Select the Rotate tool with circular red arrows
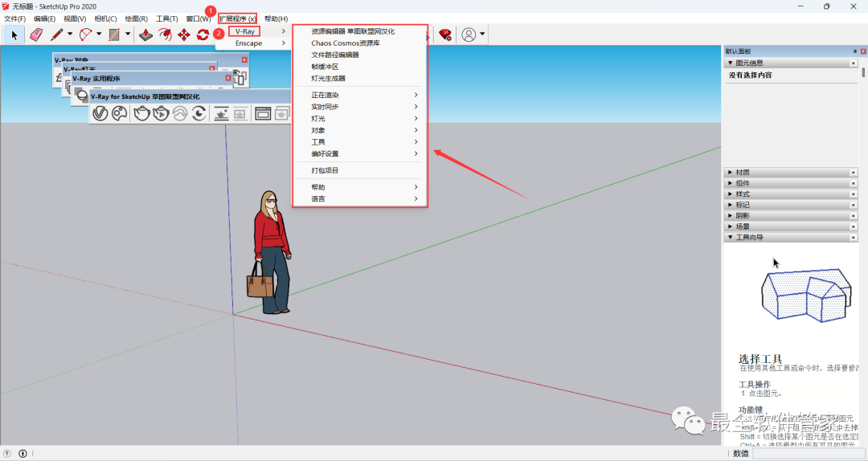The image size is (868, 461). [x=203, y=35]
